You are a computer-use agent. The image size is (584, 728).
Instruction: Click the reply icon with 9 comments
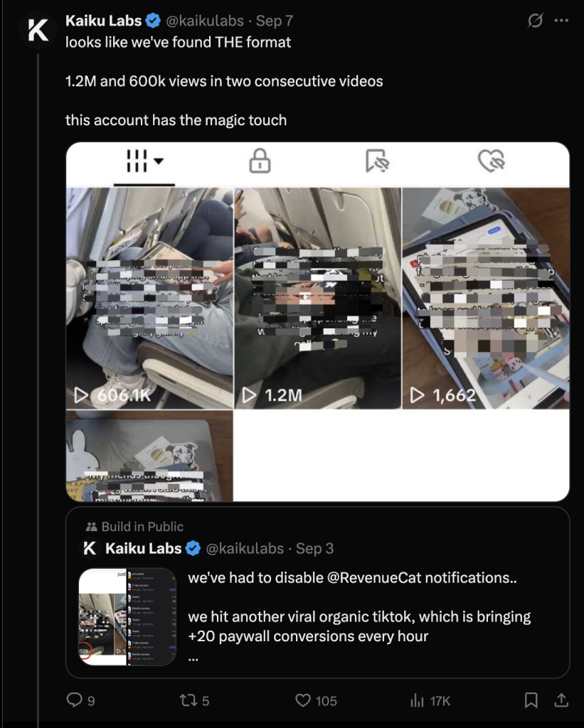(x=75, y=700)
